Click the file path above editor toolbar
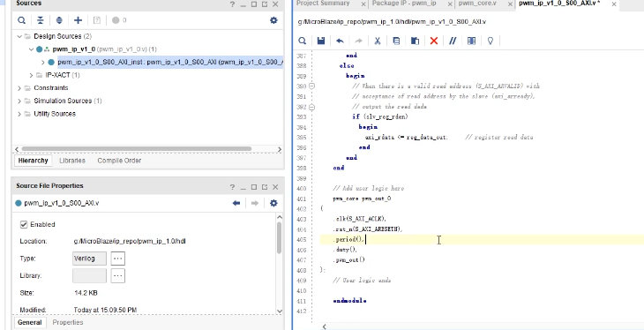The height and width of the screenshot is (330, 644). tap(393, 22)
